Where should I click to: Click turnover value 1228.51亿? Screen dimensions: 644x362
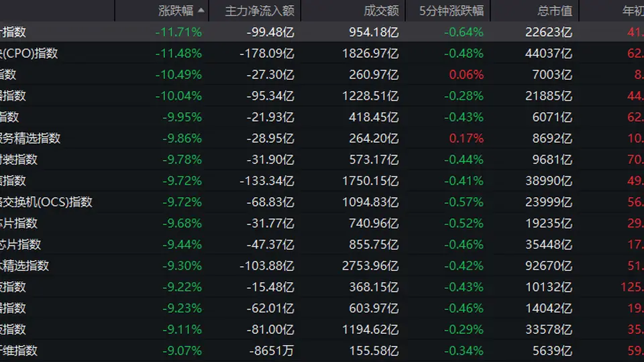point(370,96)
